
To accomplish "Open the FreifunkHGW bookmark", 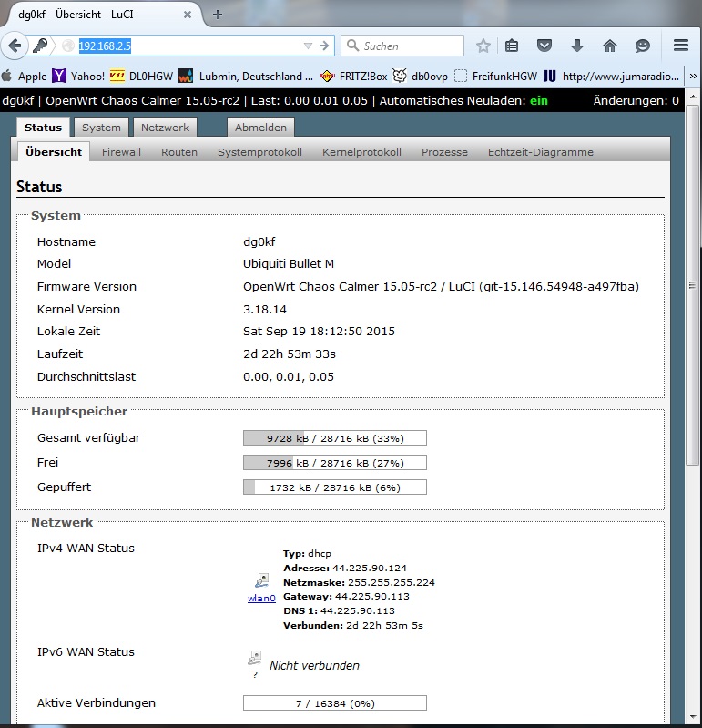I will (x=495, y=76).
